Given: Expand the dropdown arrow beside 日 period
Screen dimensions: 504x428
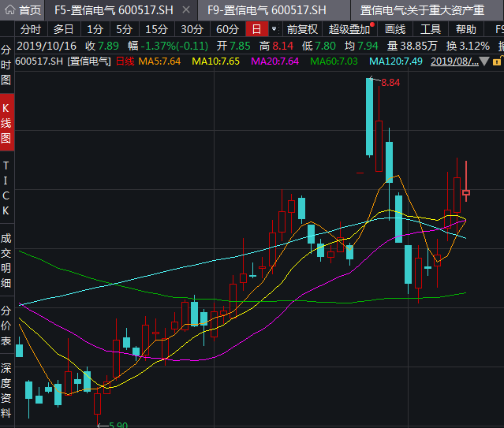Looking at the screenshot, I should pos(274,29).
